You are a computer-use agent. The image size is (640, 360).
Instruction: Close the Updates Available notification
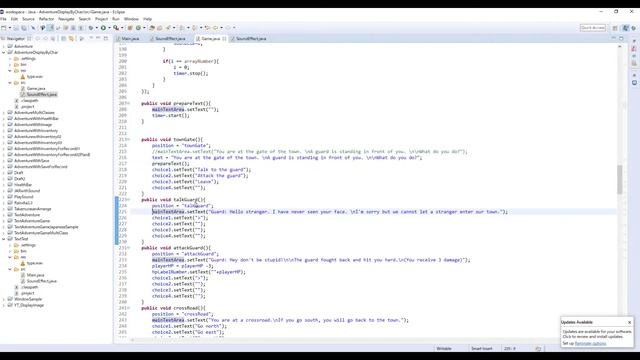tap(629, 322)
